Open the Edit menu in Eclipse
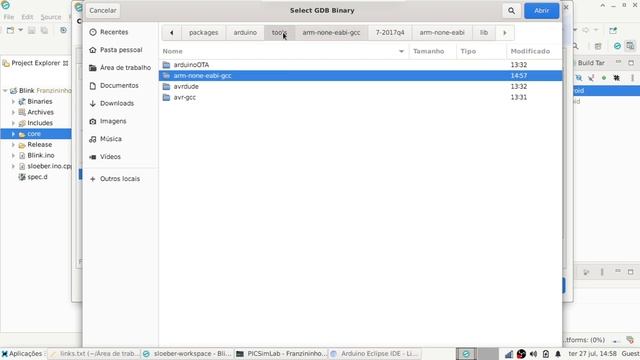The width and height of the screenshot is (640, 360). (27, 17)
